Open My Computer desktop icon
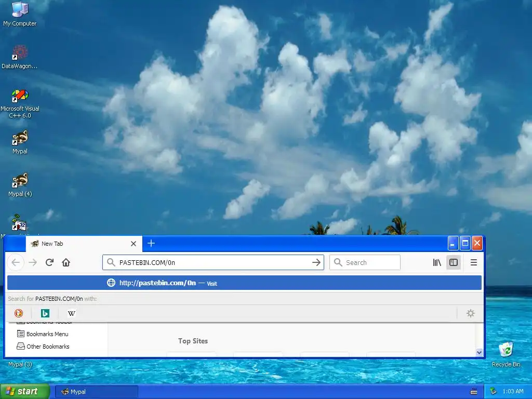Image resolution: width=532 pixels, height=399 pixels. 20,14
